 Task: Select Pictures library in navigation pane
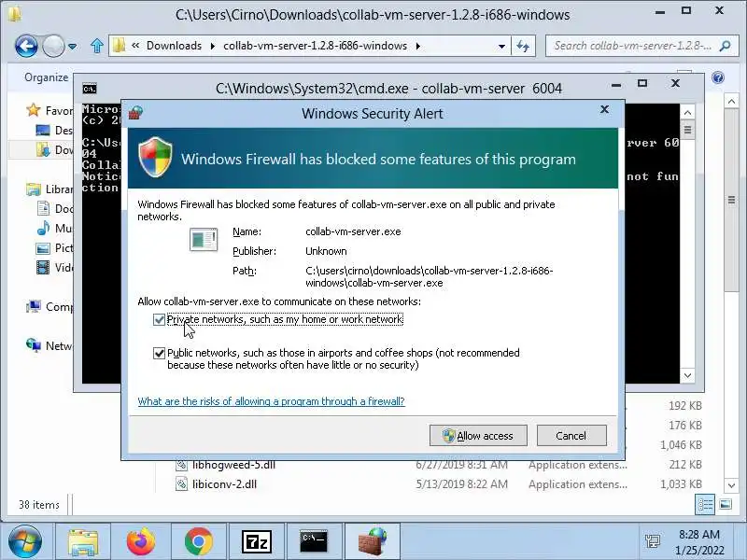click(54, 247)
